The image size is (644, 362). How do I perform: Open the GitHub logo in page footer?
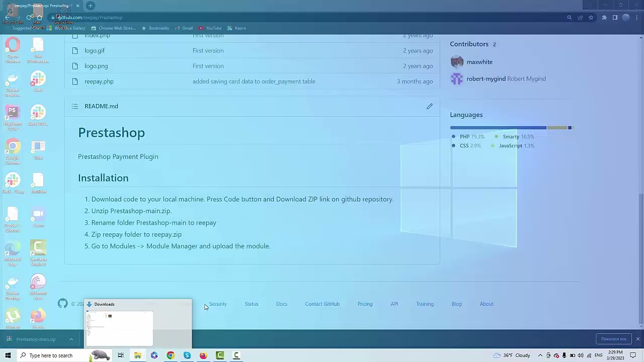click(62, 303)
